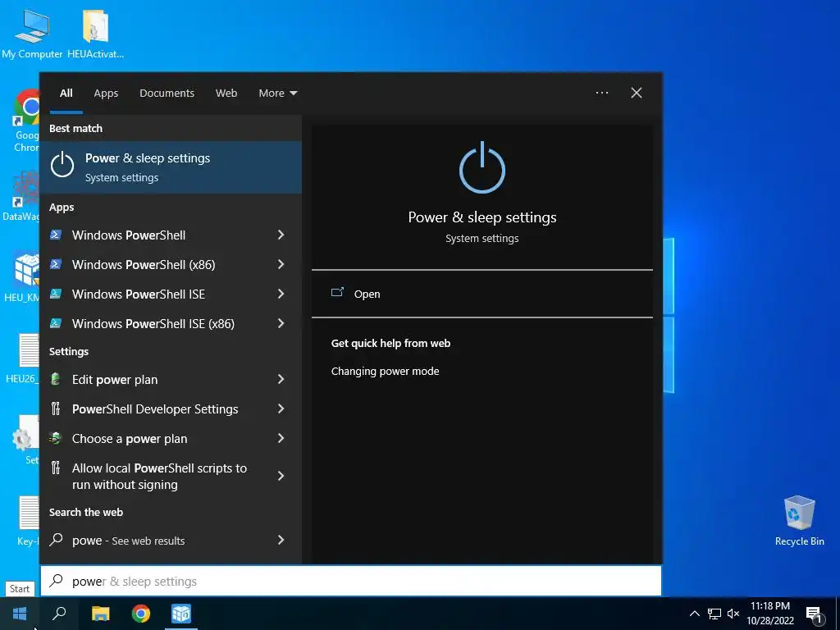Open File Explorer from the taskbar
This screenshot has width=840, height=630.
[100, 614]
